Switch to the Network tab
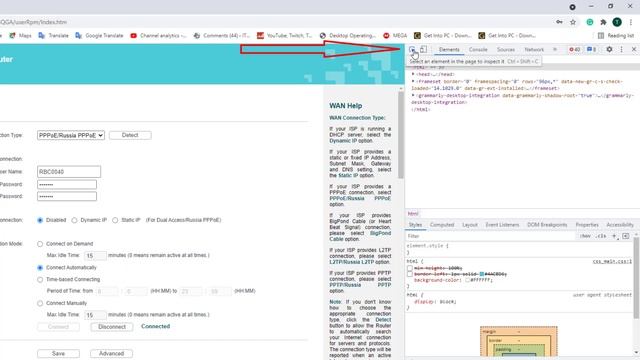This screenshot has width=640, height=360. (534, 49)
